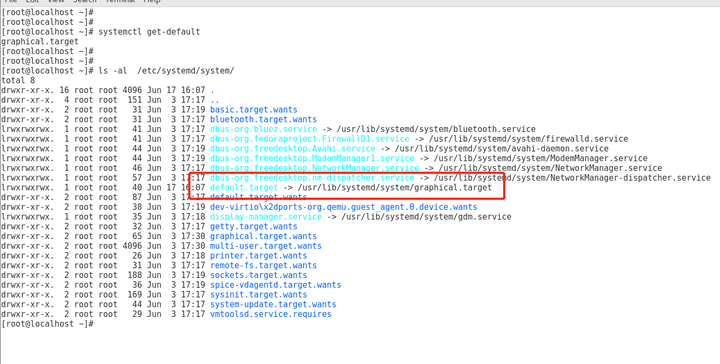Click the '/usr/lib/systemd/system/firewalld.service' path

(528, 139)
